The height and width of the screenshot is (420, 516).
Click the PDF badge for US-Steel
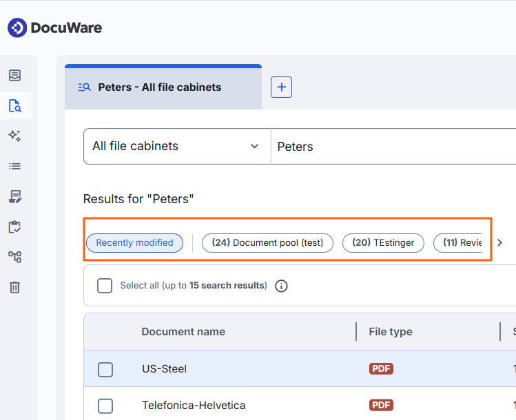[x=381, y=368]
